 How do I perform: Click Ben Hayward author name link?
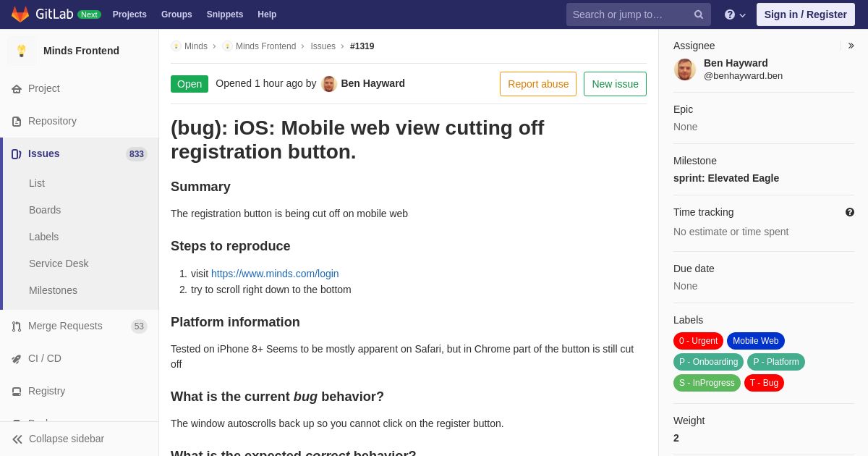click(x=373, y=83)
